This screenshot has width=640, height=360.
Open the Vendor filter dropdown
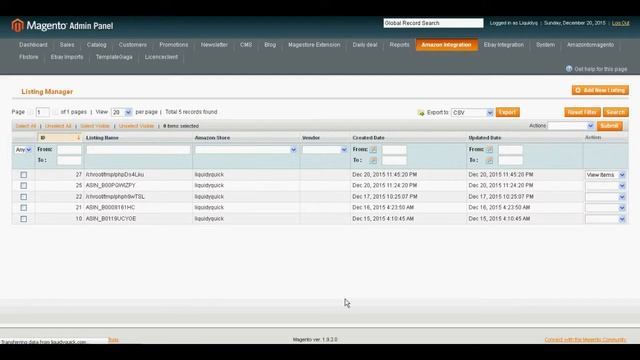[x=324, y=150]
